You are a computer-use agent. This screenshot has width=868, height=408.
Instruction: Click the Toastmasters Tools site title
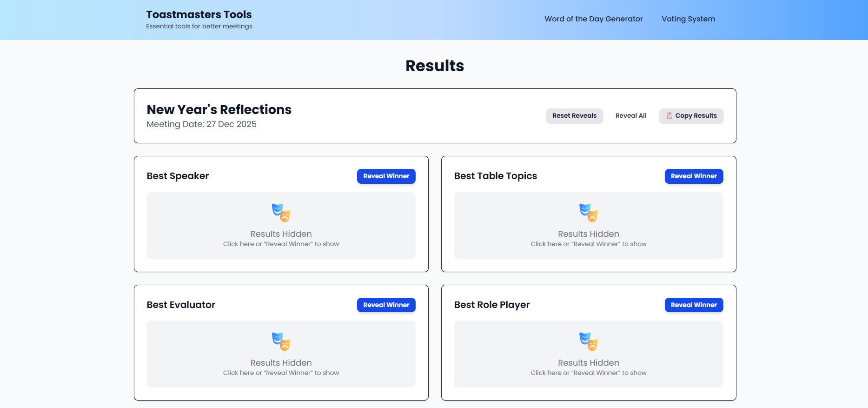tap(199, 14)
